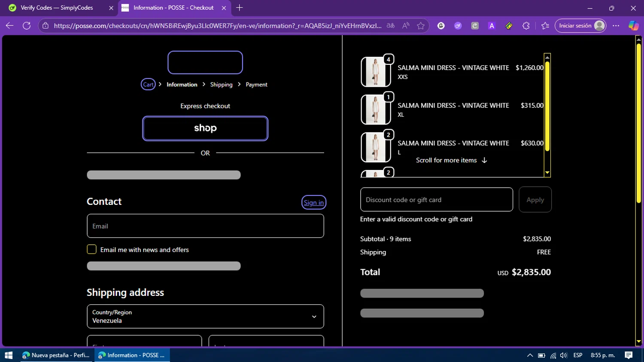
Task: Click the ESP language indicator
Action: pos(578,355)
